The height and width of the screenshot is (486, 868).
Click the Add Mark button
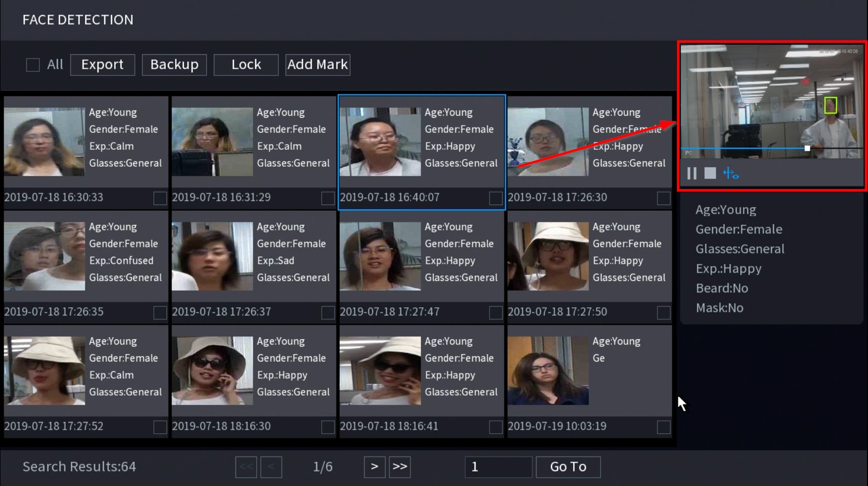tap(318, 65)
